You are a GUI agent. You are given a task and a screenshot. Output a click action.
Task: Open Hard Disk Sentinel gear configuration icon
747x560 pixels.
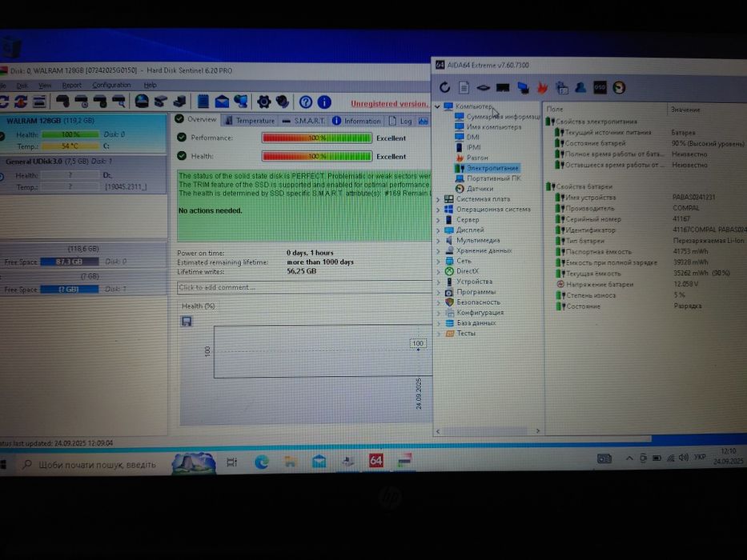263,102
